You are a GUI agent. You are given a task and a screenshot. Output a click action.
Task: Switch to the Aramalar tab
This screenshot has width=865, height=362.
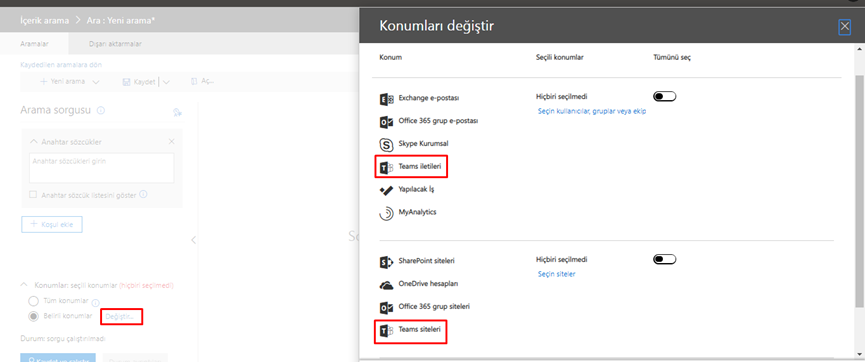point(34,44)
